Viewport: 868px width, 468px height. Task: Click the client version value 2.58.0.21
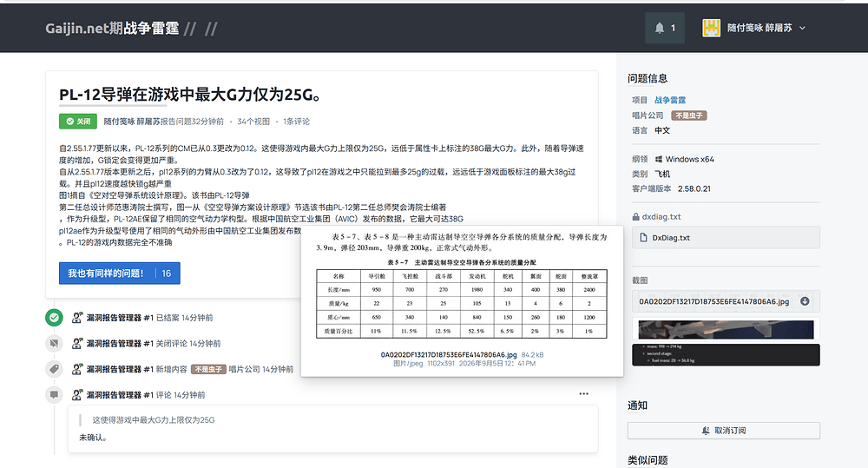(694, 189)
